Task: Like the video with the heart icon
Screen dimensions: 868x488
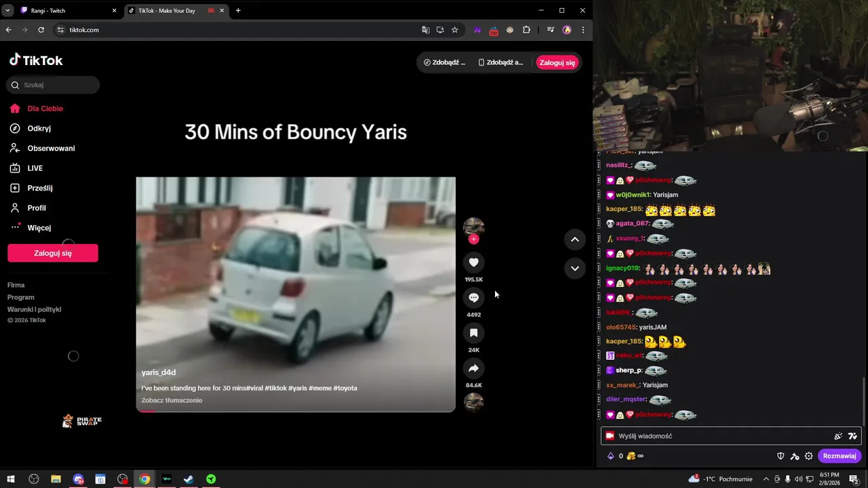Action: pyautogui.click(x=473, y=262)
